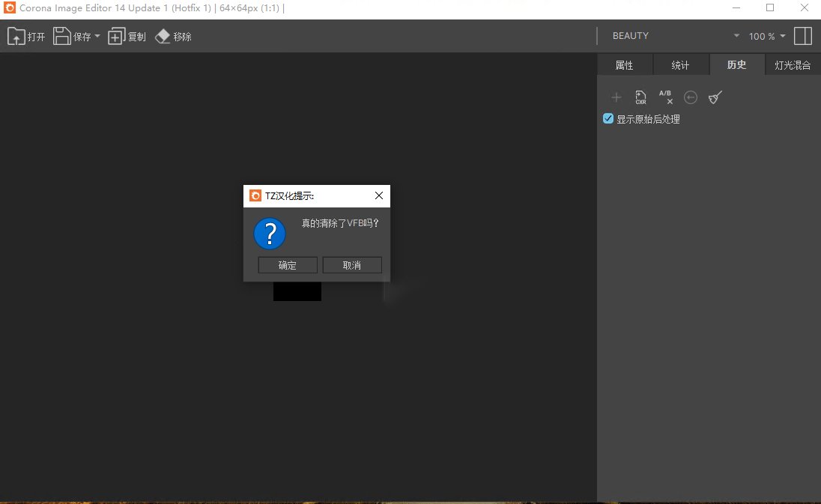
Task: Click the load CXR file icon
Action: pos(640,97)
